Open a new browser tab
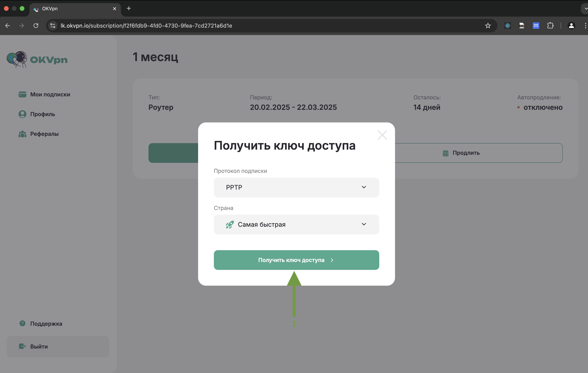 pos(129,8)
